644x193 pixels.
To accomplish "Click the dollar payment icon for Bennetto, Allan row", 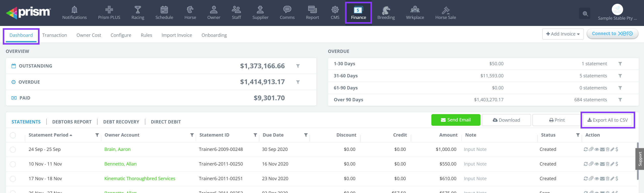I will (617, 164).
